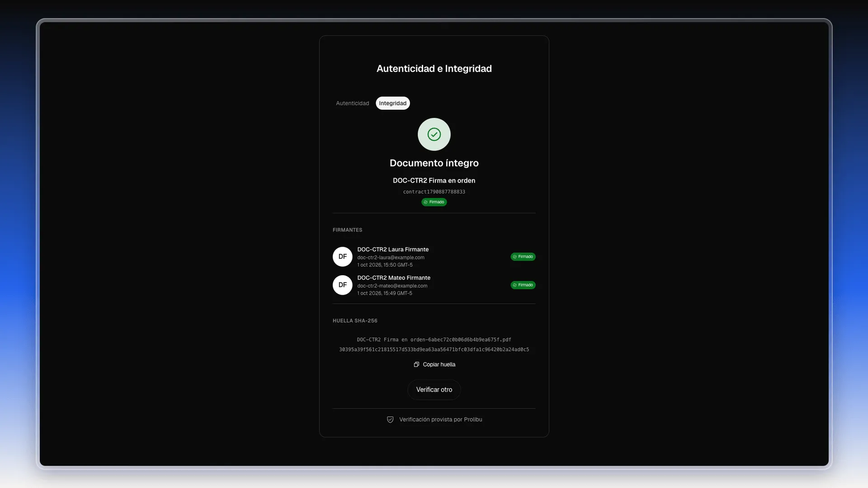The height and width of the screenshot is (488, 868).
Task: Click the Firmado badge under the contract ID
Action: point(434,202)
